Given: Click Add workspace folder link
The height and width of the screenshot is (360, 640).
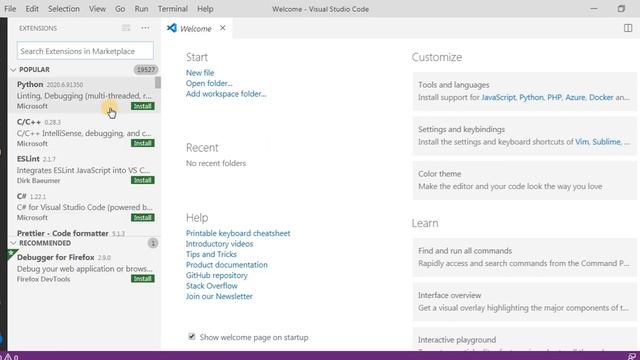Looking at the screenshot, I should (226, 94).
